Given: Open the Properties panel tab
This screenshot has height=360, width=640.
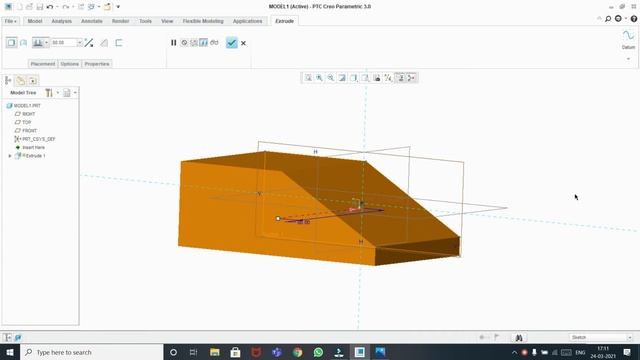Looking at the screenshot, I should [97, 64].
